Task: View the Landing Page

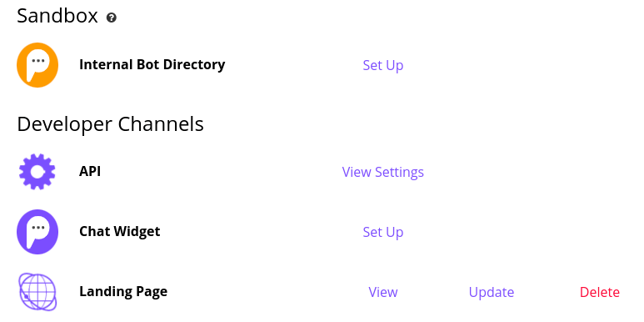Action: point(382,293)
